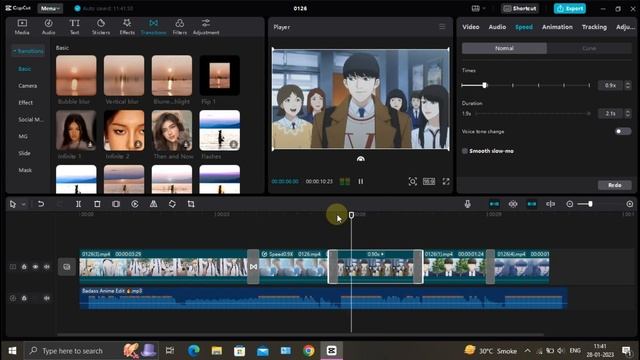This screenshot has width=640, height=360.
Task: Adjust the Duration value stepper
Action: (x=628, y=113)
